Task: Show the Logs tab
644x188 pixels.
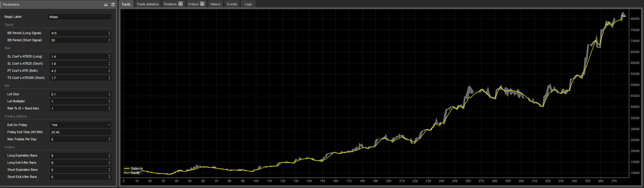Action: (248, 4)
